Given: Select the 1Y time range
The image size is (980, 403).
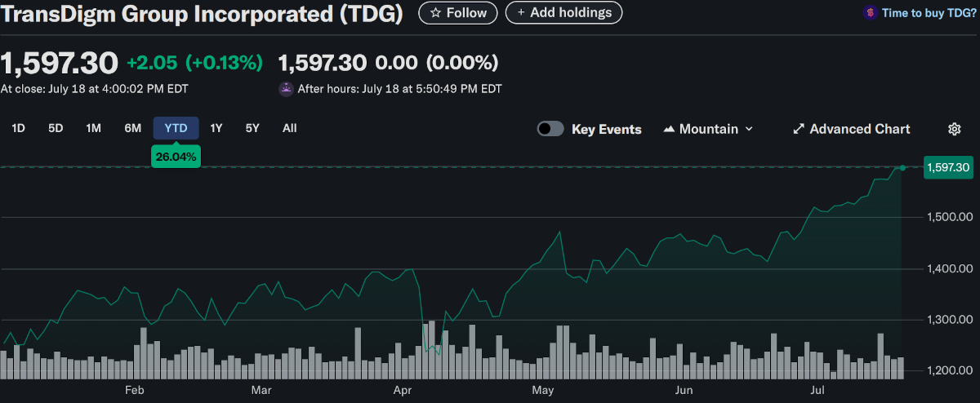Looking at the screenshot, I should coord(216,128).
